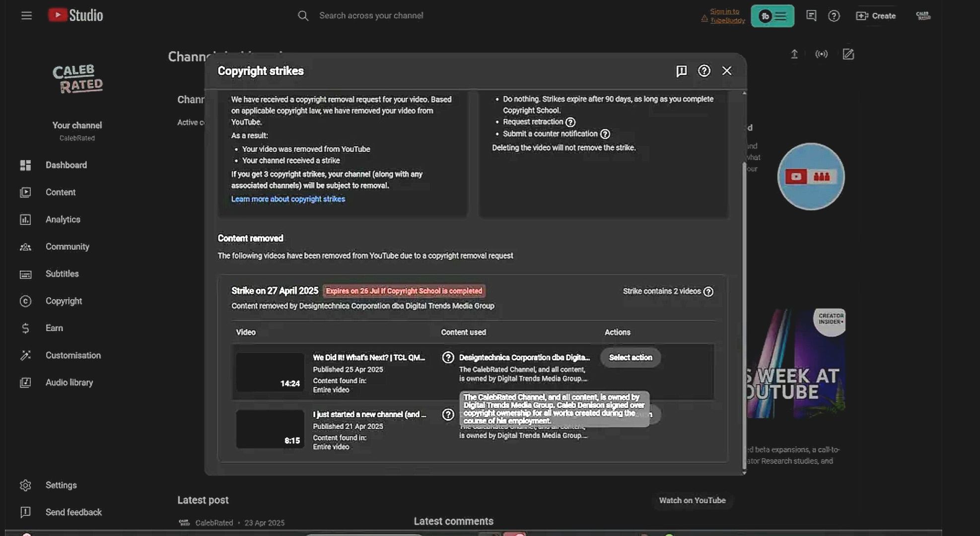Click the We Did It! What's Next? video title
The image size is (980, 536).
coord(369,357)
